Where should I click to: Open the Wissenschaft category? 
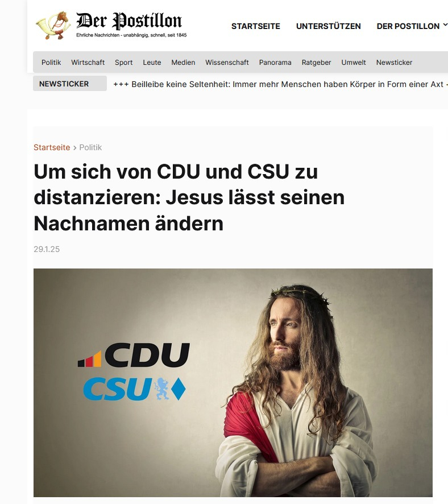227,63
